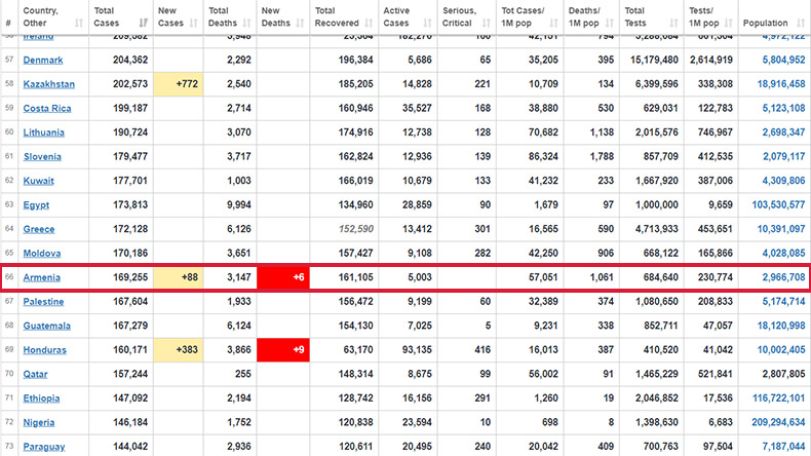Open the Armenia country link
This screenshot has width=811, height=456.
[41, 278]
